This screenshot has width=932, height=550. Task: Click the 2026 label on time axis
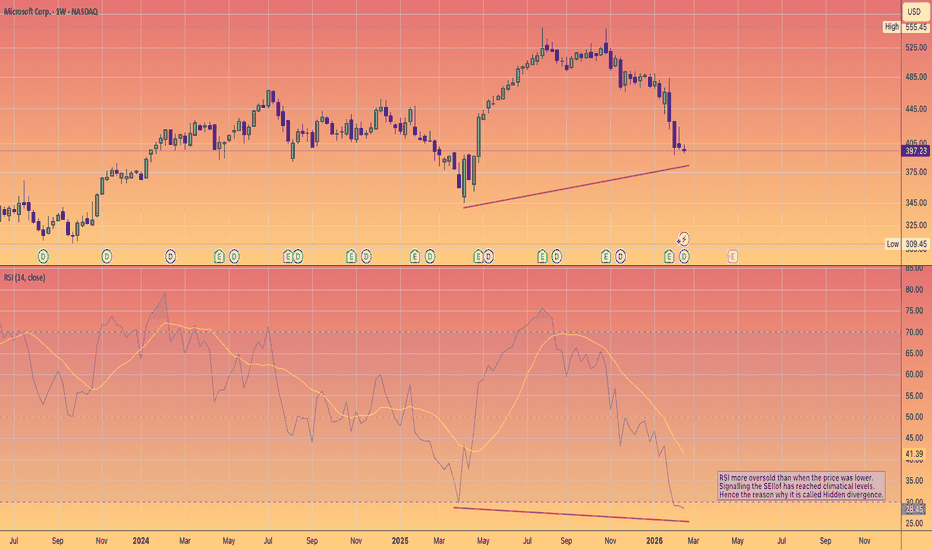654,540
